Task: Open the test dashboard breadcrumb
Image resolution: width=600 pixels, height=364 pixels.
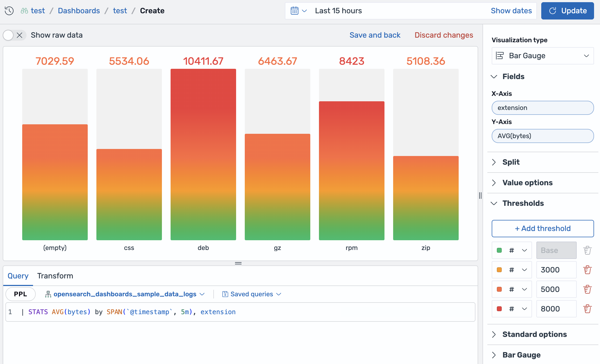Action: coord(120,11)
